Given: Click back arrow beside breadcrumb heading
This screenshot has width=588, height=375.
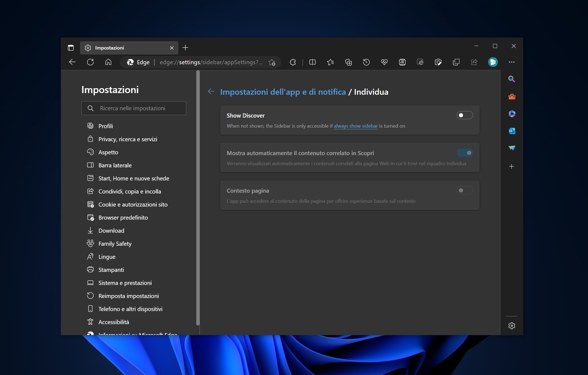Looking at the screenshot, I should (211, 91).
